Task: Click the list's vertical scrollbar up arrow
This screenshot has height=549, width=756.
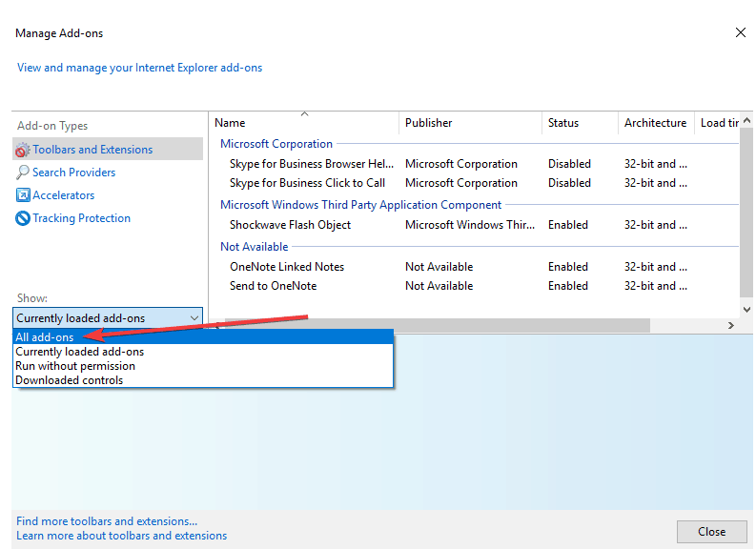Action: click(x=746, y=120)
